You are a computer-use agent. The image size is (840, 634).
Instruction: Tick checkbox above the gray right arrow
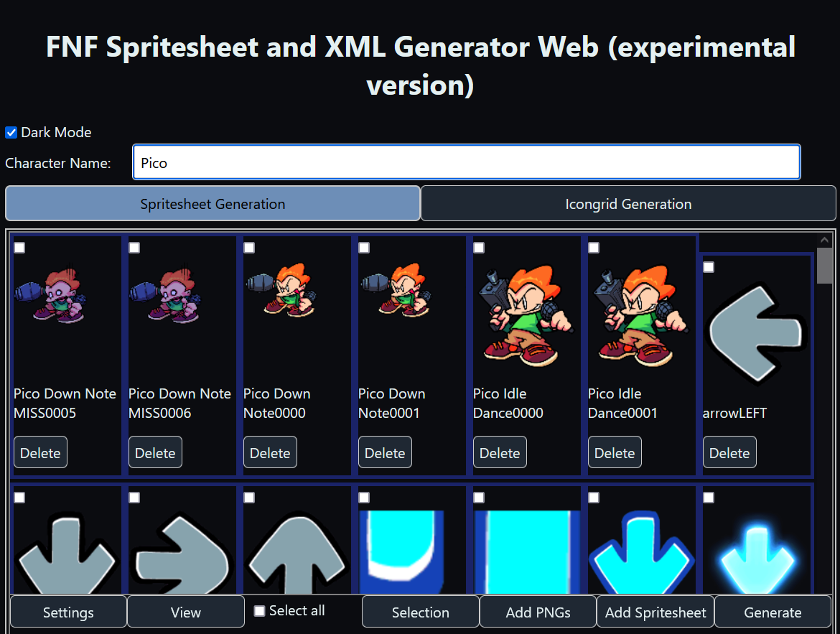click(134, 498)
